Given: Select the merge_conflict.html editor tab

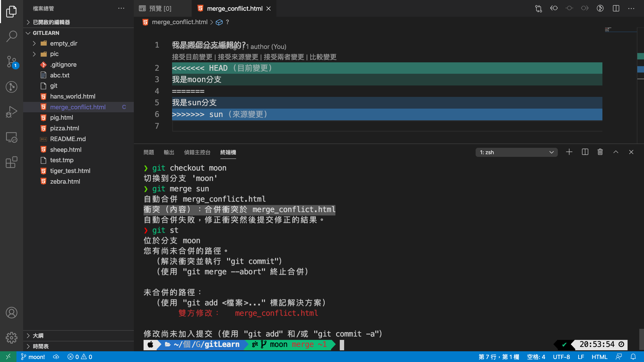Looking at the screenshot, I should (x=234, y=8).
